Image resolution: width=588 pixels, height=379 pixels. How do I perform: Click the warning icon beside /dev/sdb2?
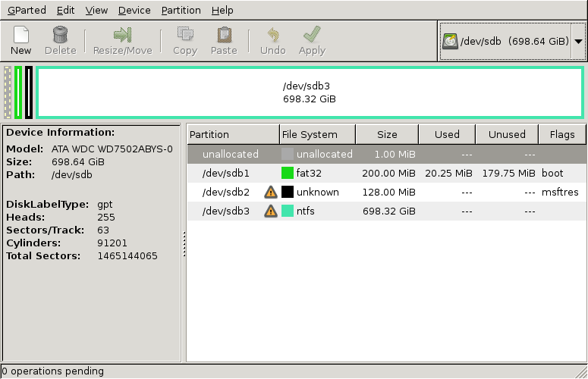pos(271,193)
